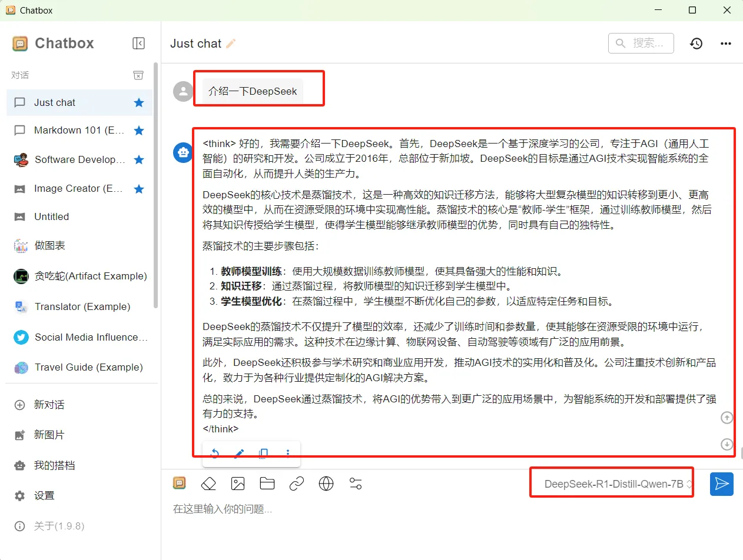
Task: Attach an image with picture icon
Action: tap(238, 484)
